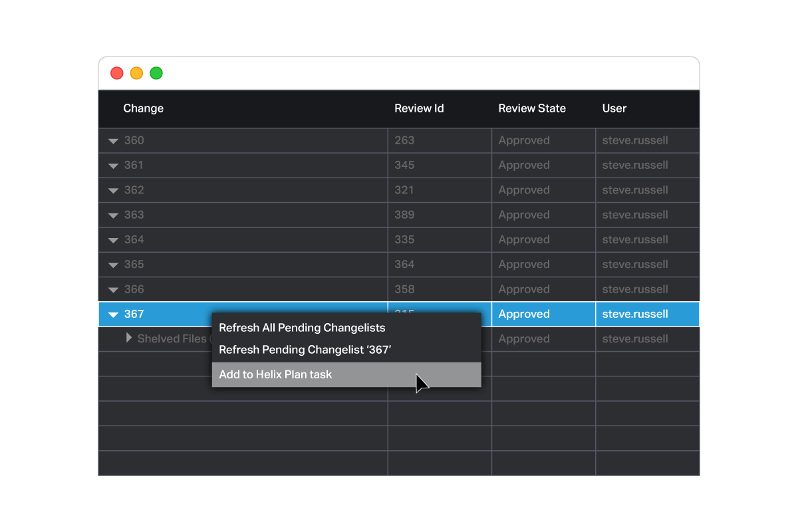The width and height of the screenshot is (798, 532).
Task: Sort by the Review Id column
Action: pos(419,108)
